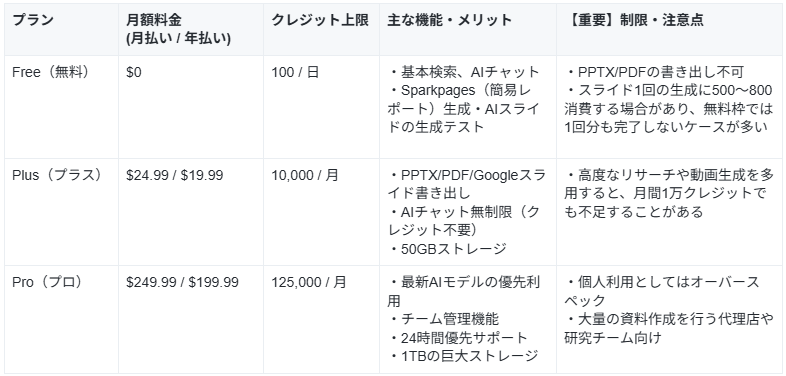Screen dimensions: 786x376
Task: Select the 125,000 / 月 credit cell
Action: coord(309,282)
